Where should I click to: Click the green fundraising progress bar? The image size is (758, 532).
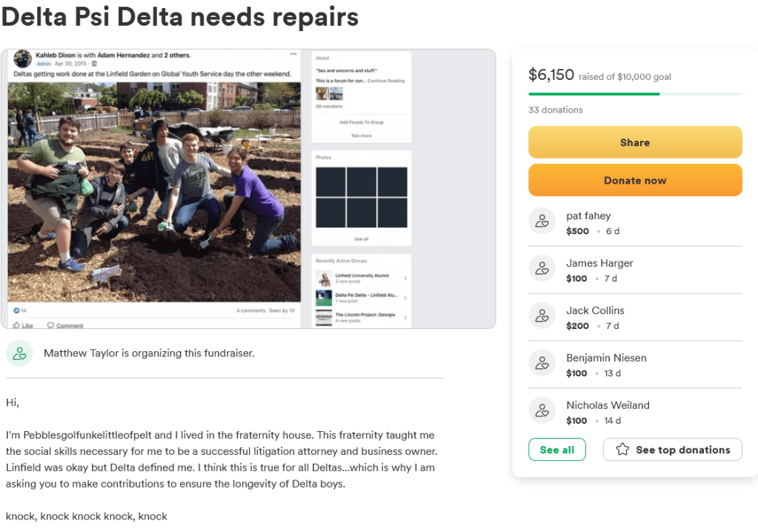pos(594,94)
